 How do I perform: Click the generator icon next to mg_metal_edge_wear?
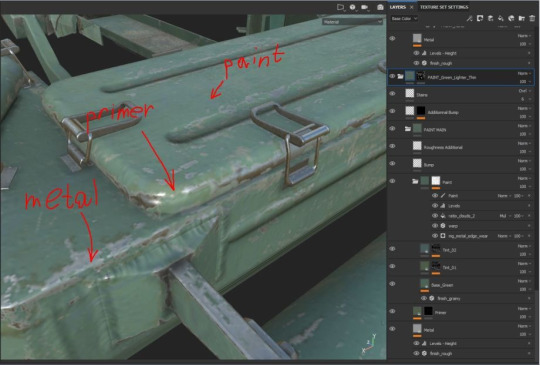coord(443,236)
